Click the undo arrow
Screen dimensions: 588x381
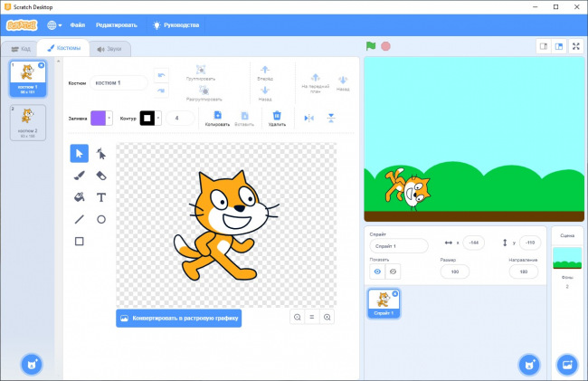(161, 75)
